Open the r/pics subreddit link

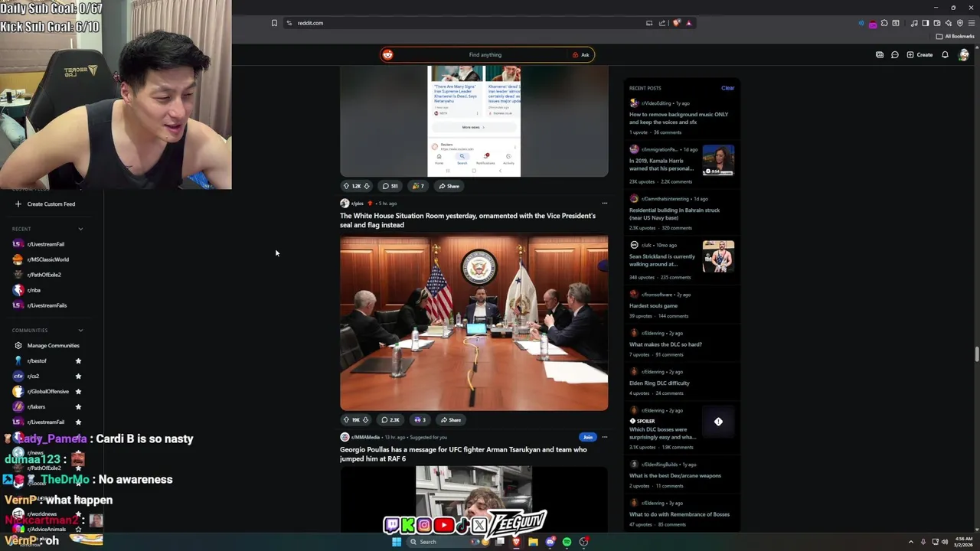357,204
